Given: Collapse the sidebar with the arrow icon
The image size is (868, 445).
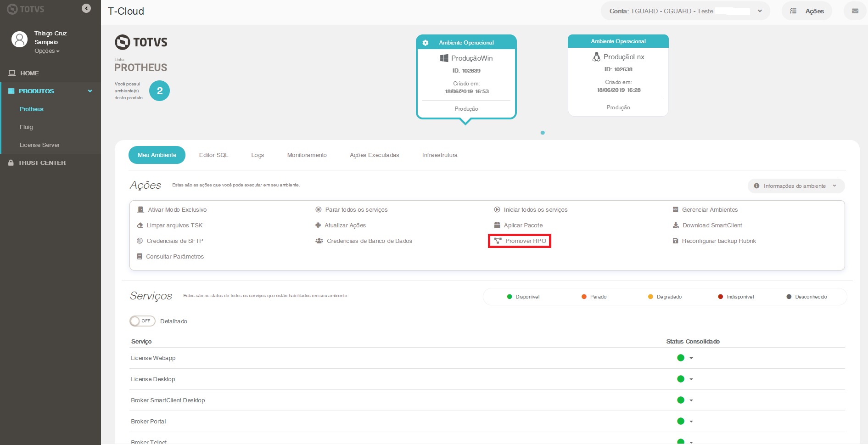Looking at the screenshot, I should tap(86, 8).
